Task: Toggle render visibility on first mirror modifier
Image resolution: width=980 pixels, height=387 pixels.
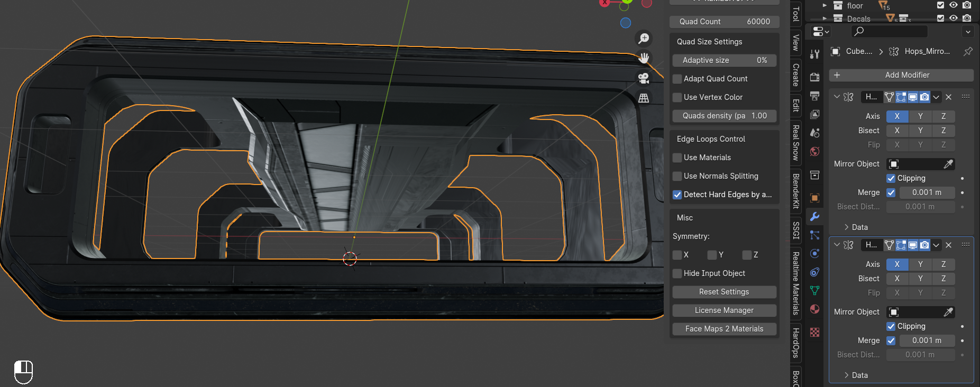Action: tap(924, 97)
